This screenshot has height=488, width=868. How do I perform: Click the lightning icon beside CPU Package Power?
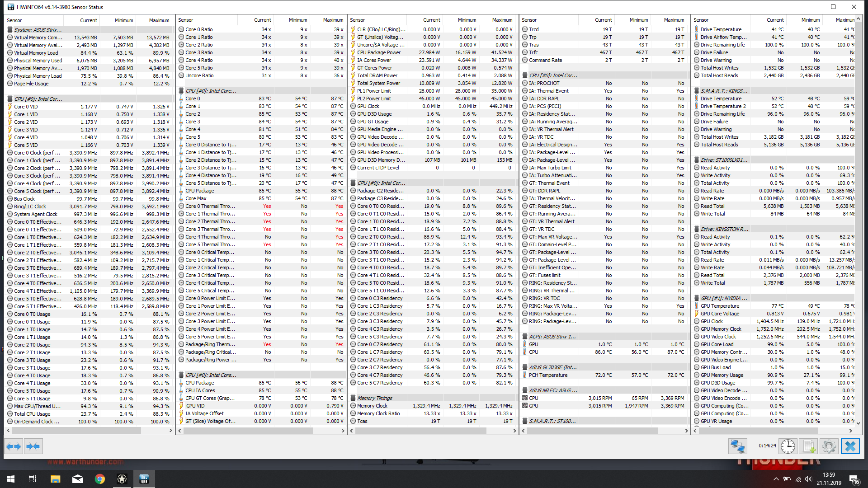click(353, 52)
